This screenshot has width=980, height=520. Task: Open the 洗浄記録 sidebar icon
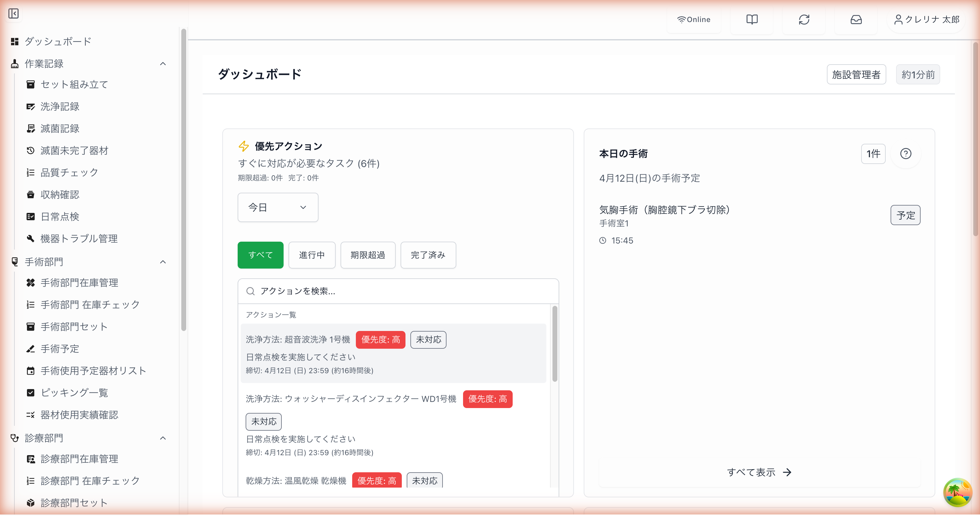click(x=31, y=107)
